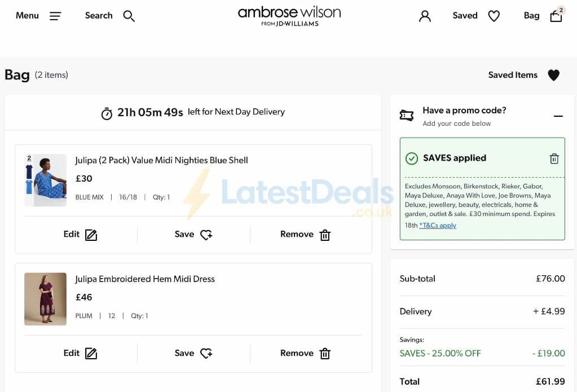
Task: Click the heart-plus icon for Nighties item
Action: pyautogui.click(x=206, y=235)
